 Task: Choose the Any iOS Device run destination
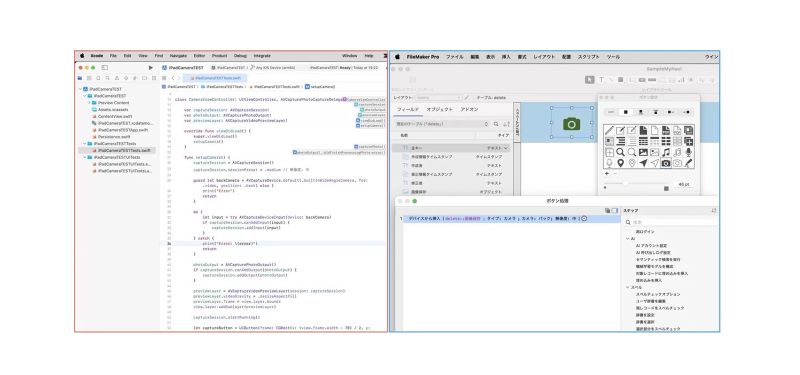click(x=273, y=67)
